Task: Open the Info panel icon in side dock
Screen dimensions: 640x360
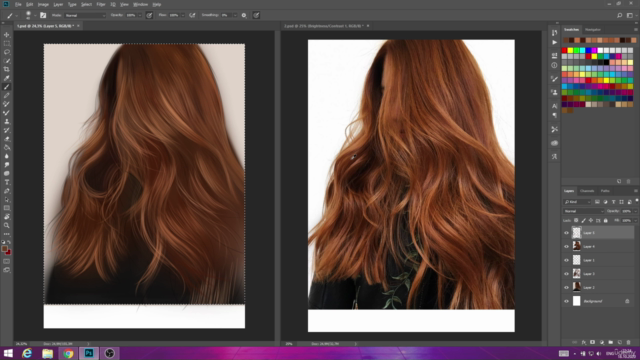Action: point(554,65)
